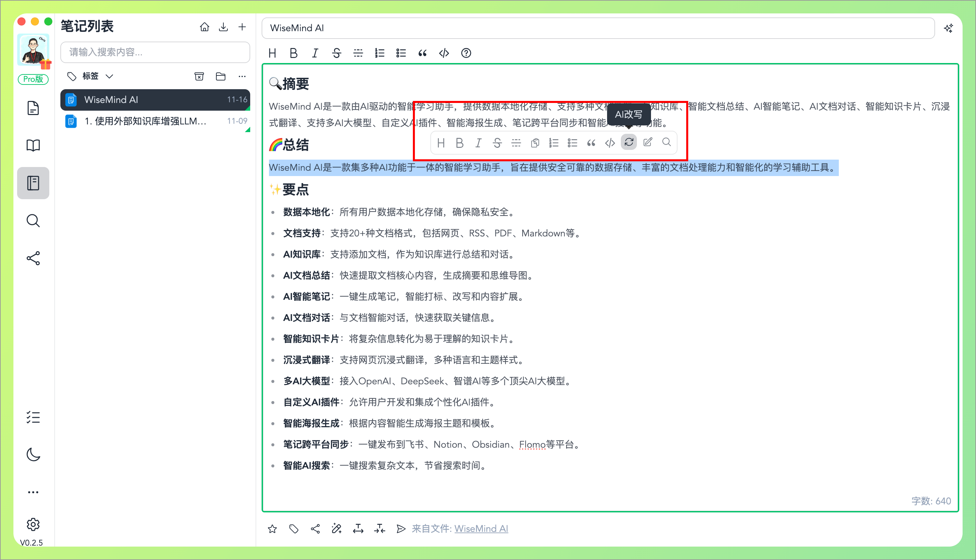Click the share icon in left sidebar
This screenshot has width=976, height=560.
(x=33, y=258)
